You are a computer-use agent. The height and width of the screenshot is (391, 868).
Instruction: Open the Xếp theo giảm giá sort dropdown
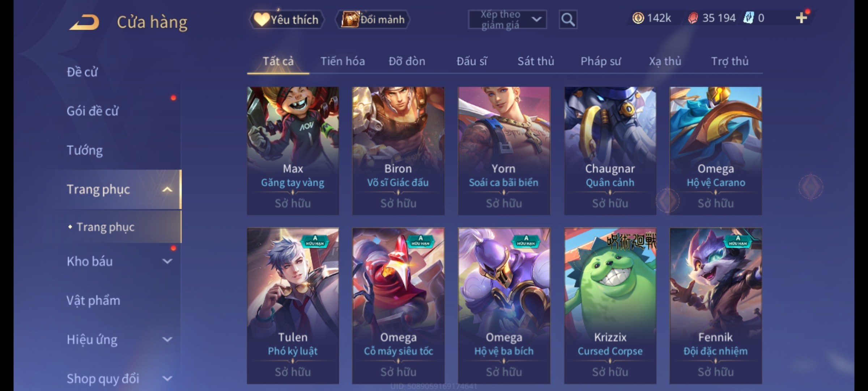(x=507, y=20)
